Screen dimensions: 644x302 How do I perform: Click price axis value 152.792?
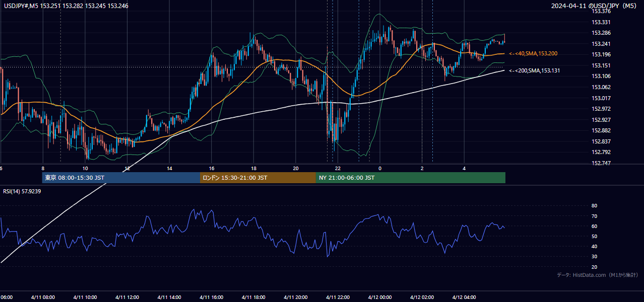pos(601,152)
